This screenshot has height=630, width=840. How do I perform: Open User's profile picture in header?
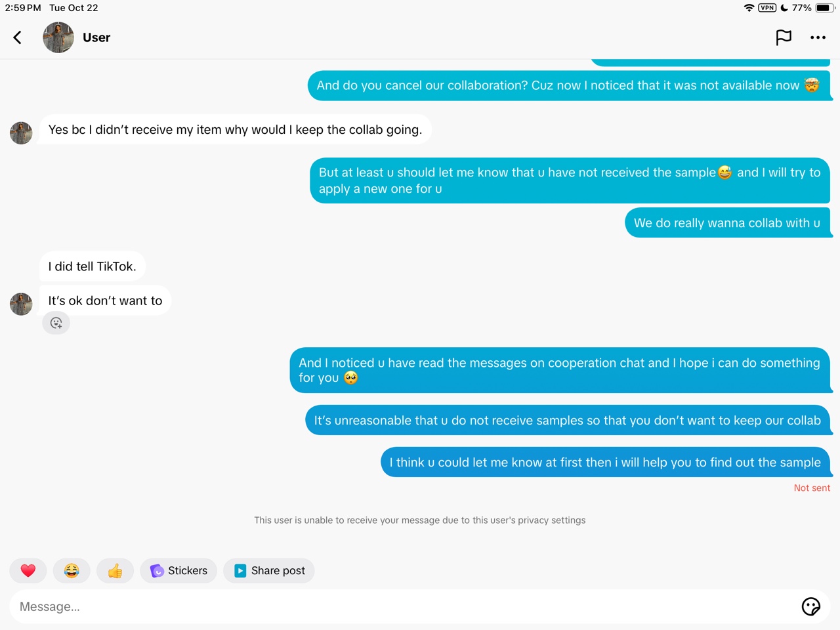[58, 37]
